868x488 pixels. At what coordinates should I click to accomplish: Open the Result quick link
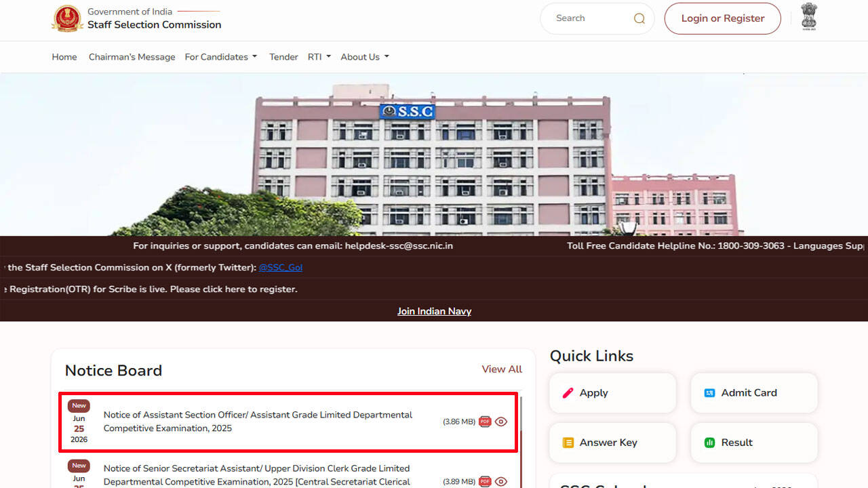(754, 443)
